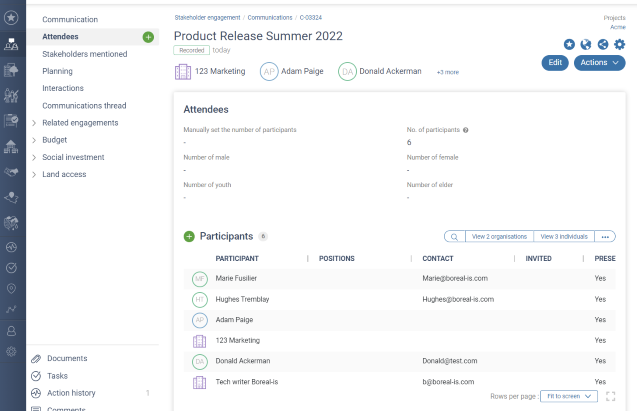Open the Communications thread menu item
The height and width of the screenshot is (411, 637).
pyautogui.click(x=84, y=105)
